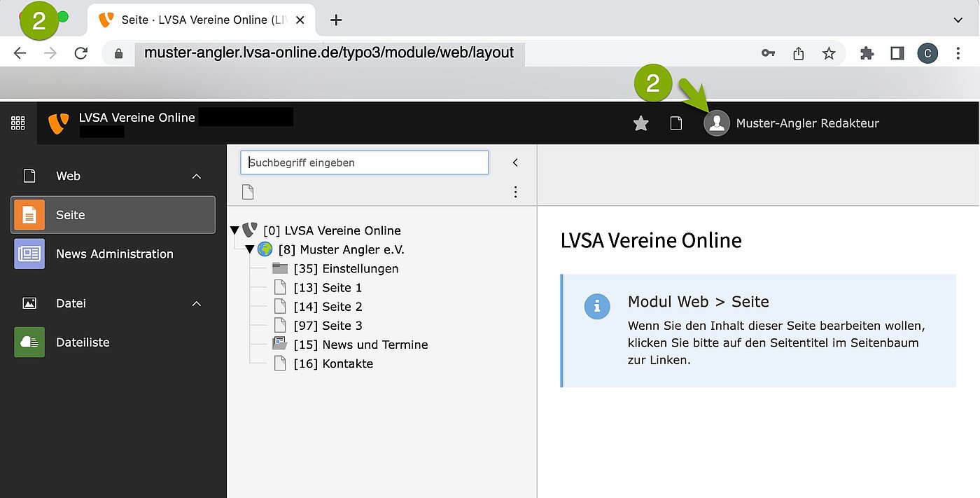Click the address bar URL
The height and width of the screenshot is (498, 980).
click(329, 53)
